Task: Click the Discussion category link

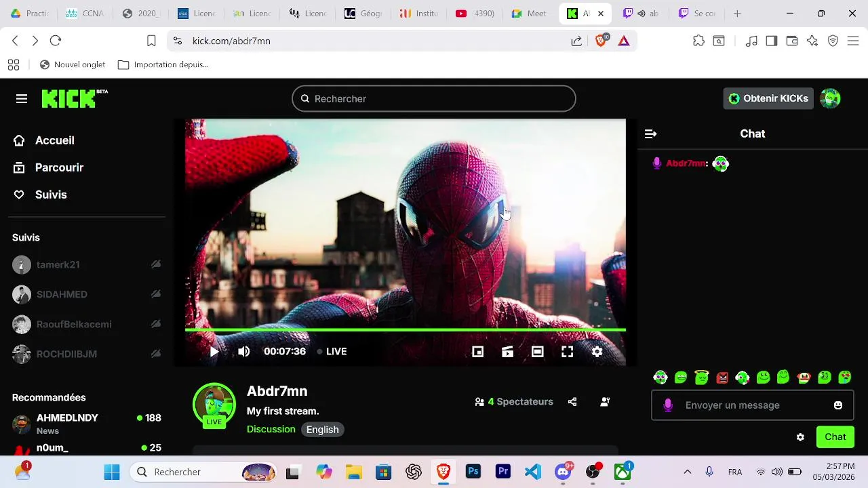Action: 271,429
